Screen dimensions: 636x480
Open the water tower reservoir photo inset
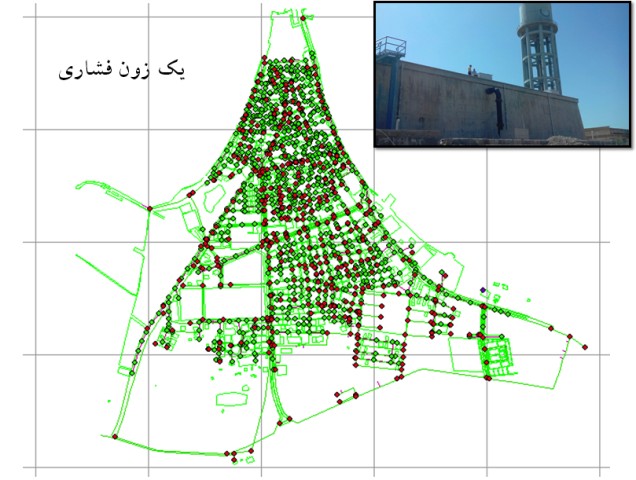click(503, 74)
